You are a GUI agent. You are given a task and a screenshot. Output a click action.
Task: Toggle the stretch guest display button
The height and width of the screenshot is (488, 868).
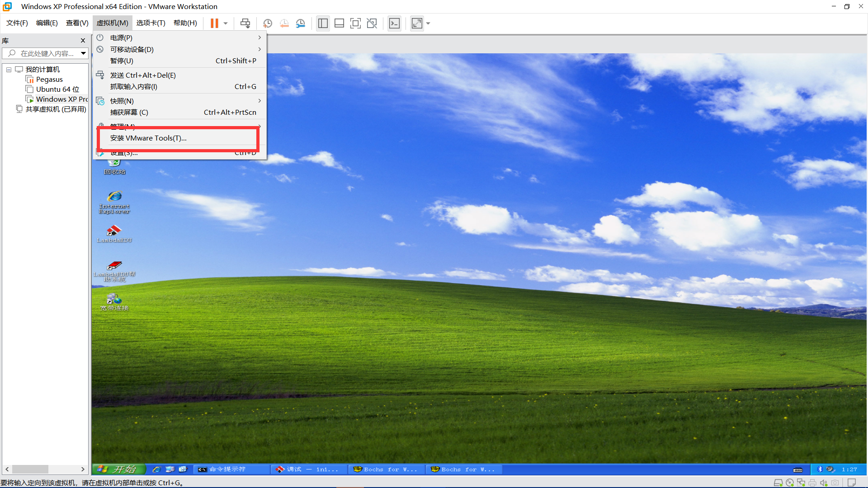(x=417, y=23)
